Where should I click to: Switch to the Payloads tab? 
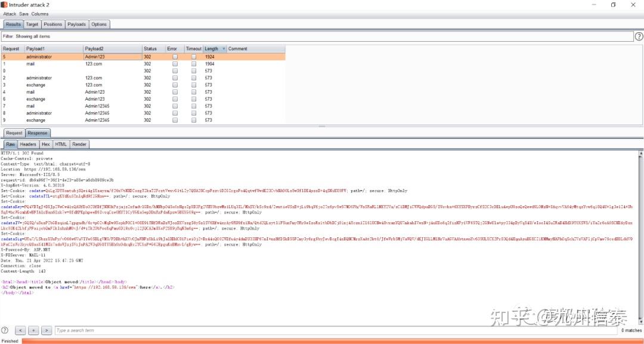[x=77, y=24]
